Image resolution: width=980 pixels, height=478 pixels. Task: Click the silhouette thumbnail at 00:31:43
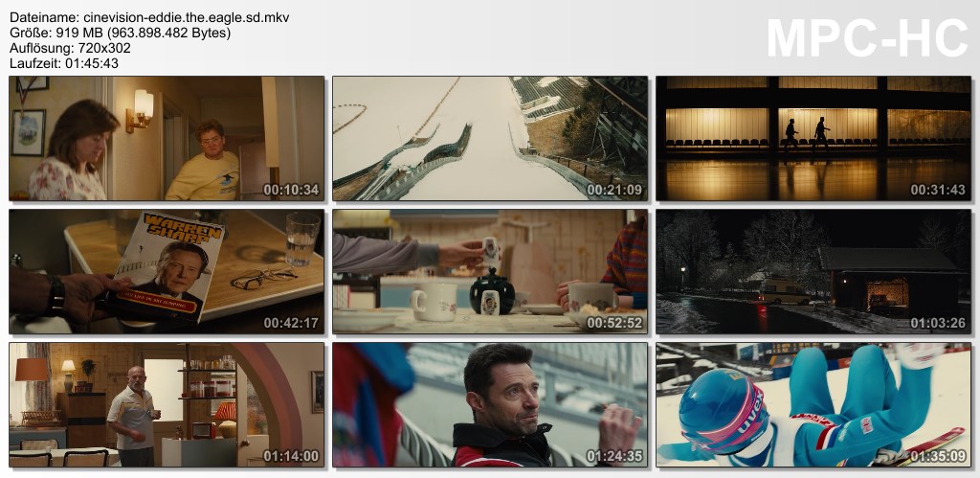813,138
